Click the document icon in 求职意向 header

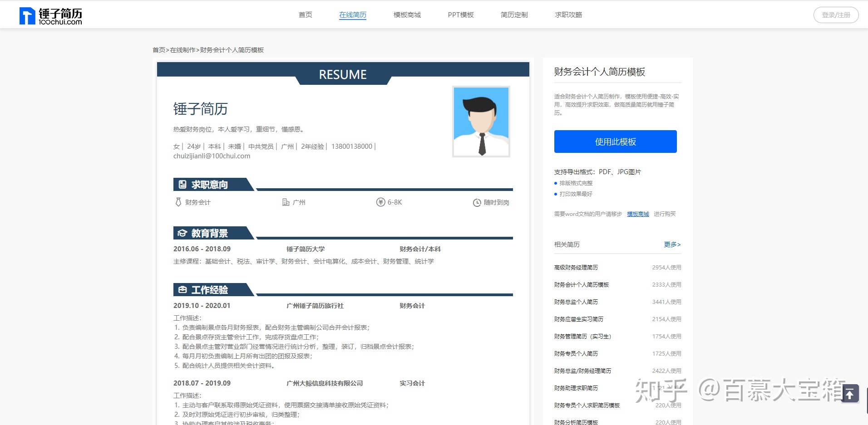(182, 184)
